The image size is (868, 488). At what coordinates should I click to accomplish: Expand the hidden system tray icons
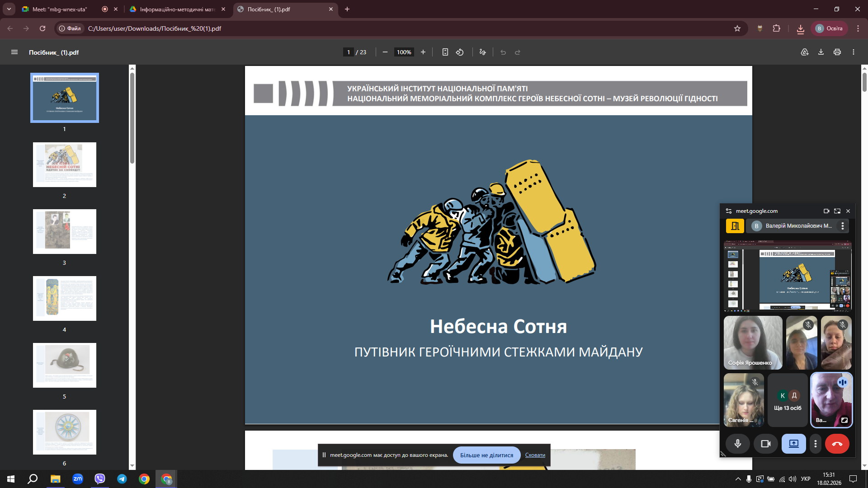click(738, 479)
